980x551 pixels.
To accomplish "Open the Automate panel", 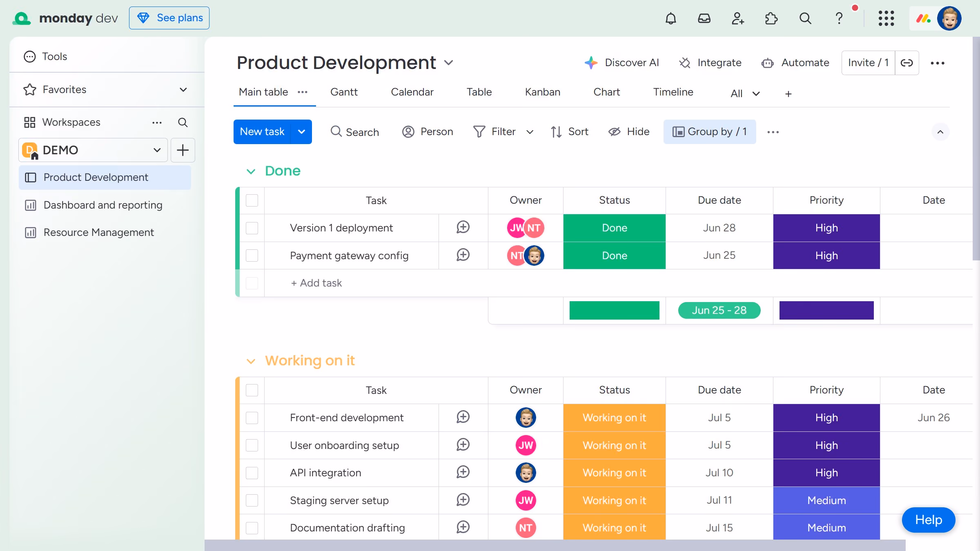I will (x=795, y=63).
